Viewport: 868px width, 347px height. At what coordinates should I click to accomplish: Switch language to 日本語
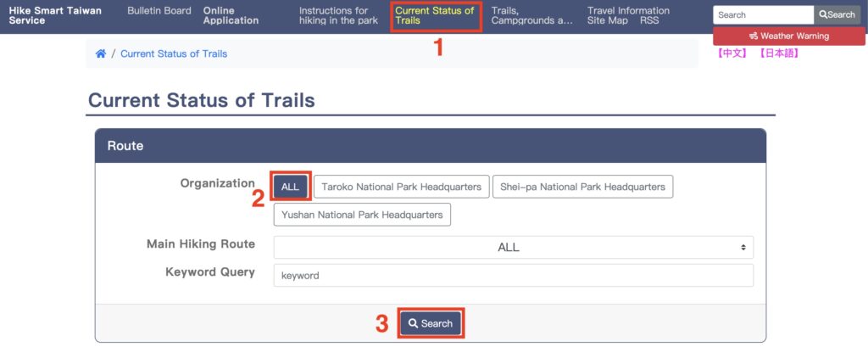coord(778,53)
